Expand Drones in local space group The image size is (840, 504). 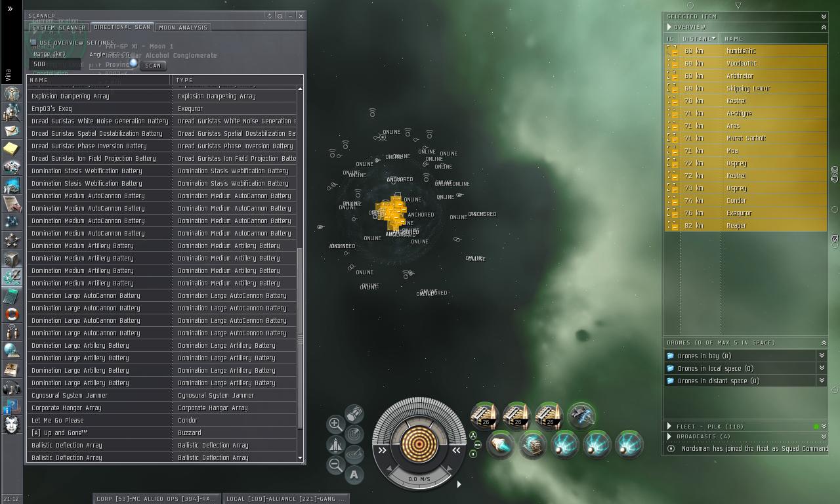coord(821,368)
